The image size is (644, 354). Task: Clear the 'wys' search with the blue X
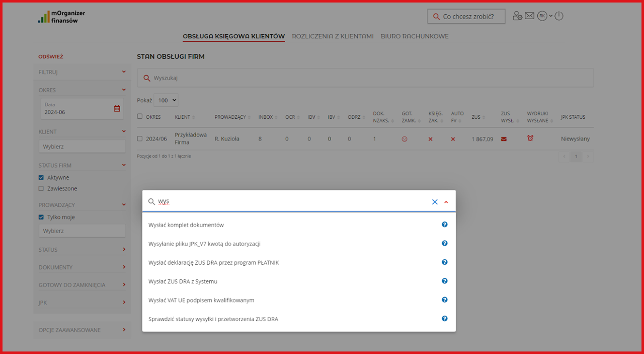pyautogui.click(x=435, y=202)
